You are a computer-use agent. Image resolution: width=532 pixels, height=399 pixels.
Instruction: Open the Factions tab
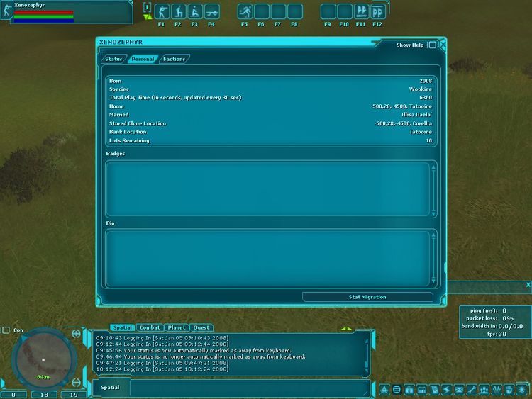174,59
